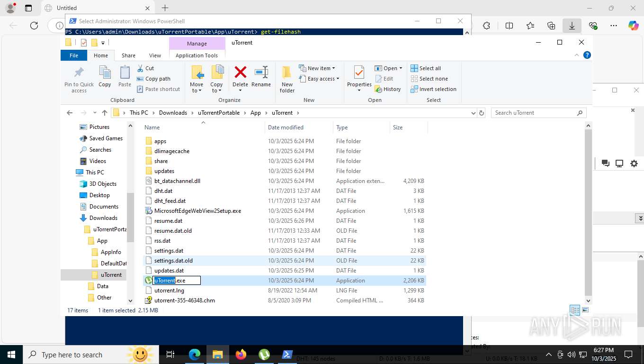Viewport: 644px width, 364px height.
Task: Select Desktop in navigation pane
Action: point(99,195)
